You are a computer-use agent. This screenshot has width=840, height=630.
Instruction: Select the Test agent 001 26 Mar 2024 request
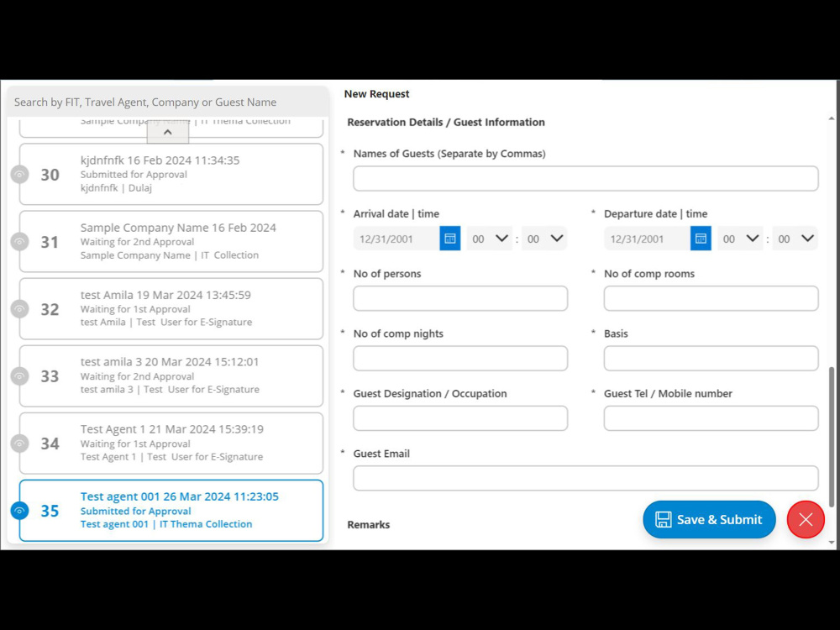[x=171, y=511]
